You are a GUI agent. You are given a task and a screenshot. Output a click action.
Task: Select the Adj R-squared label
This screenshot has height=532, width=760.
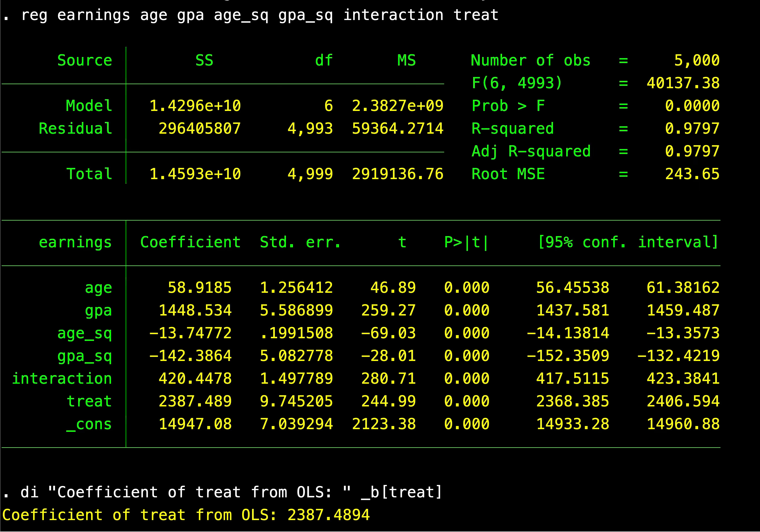pos(531,152)
